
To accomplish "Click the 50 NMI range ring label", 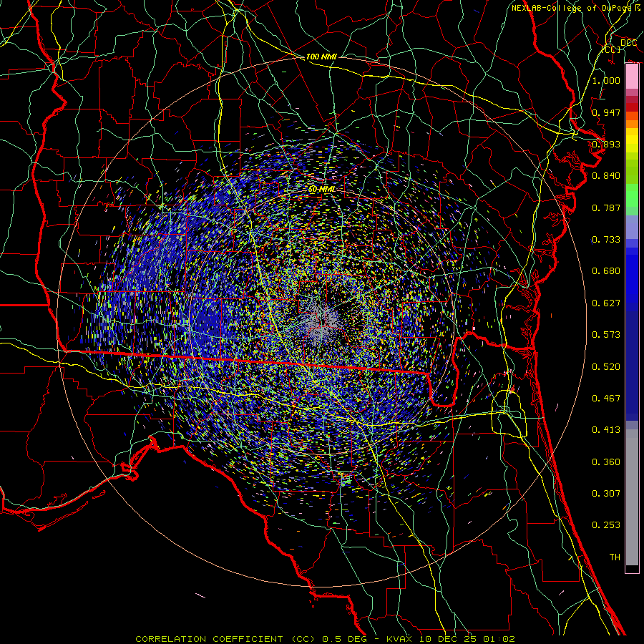I will pyautogui.click(x=321, y=190).
